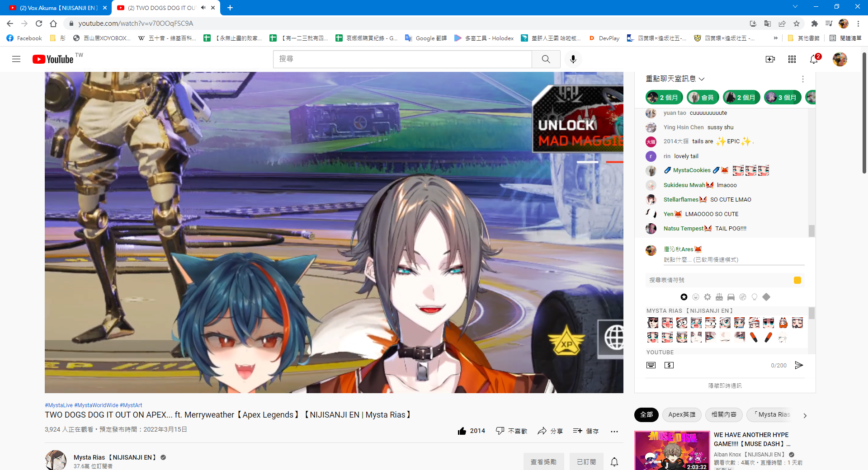
Task: Click the address bar URL
Action: click(x=136, y=23)
